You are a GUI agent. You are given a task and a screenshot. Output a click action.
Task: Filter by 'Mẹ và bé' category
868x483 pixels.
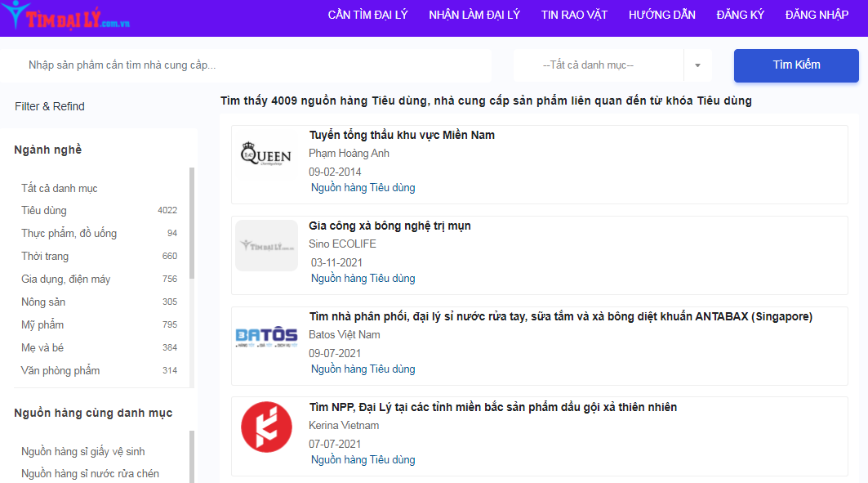point(42,348)
